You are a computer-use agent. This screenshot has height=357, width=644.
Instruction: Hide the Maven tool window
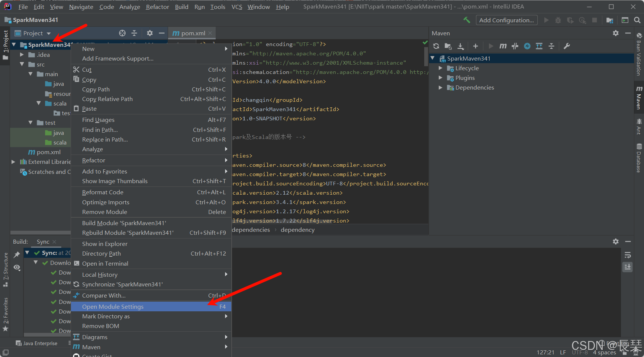click(628, 33)
